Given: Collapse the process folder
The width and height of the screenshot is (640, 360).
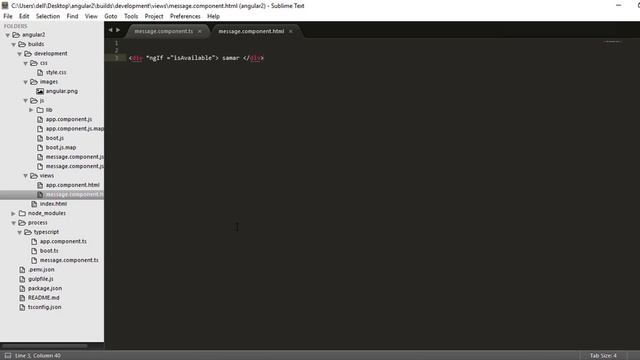Looking at the screenshot, I should [x=13, y=223].
